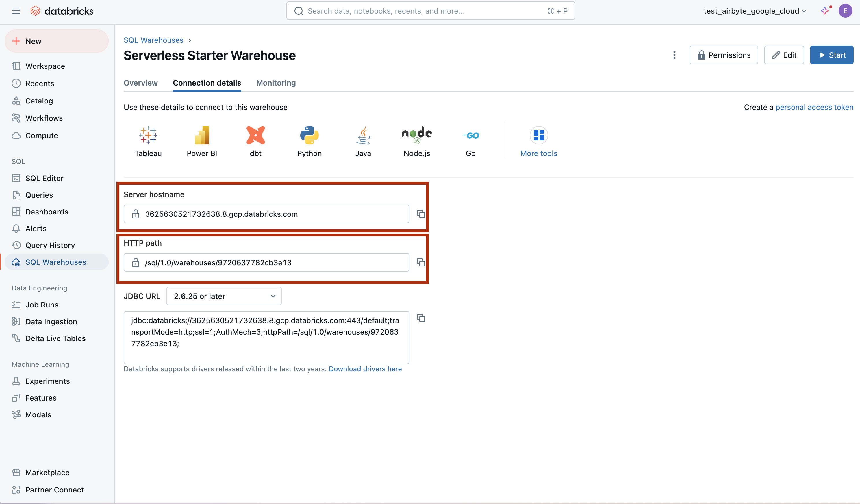Select the Python connector icon
This screenshot has width=860, height=504.
click(309, 136)
